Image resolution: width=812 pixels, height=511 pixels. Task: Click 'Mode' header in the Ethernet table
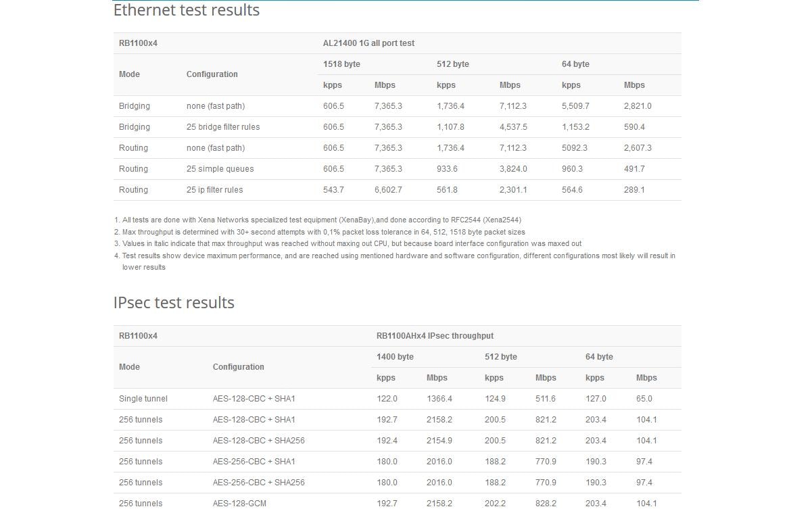coord(129,74)
